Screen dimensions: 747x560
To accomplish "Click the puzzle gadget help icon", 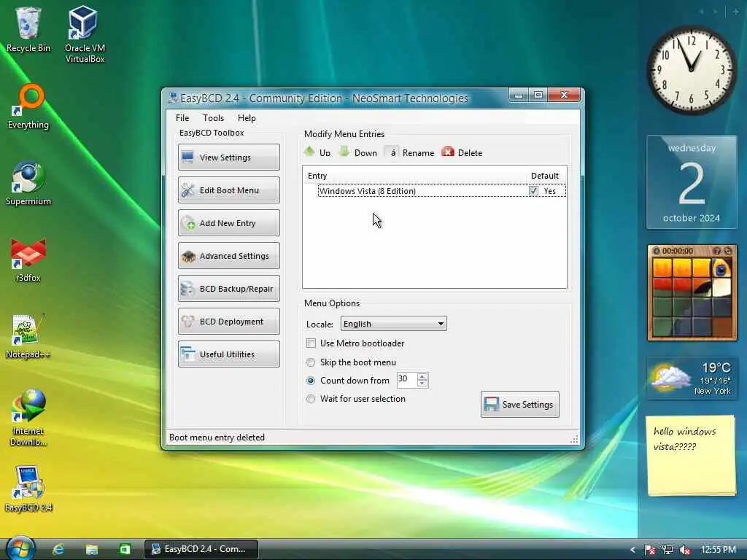I will [716, 251].
